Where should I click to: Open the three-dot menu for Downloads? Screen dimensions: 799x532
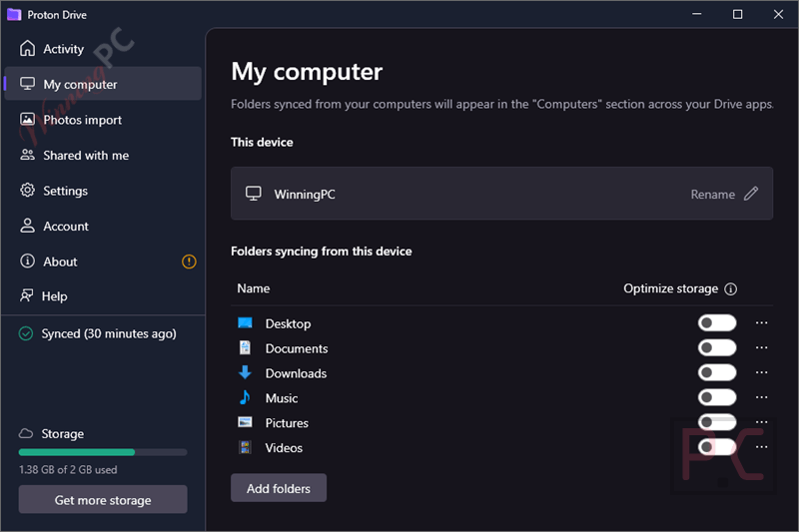[x=761, y=372]
